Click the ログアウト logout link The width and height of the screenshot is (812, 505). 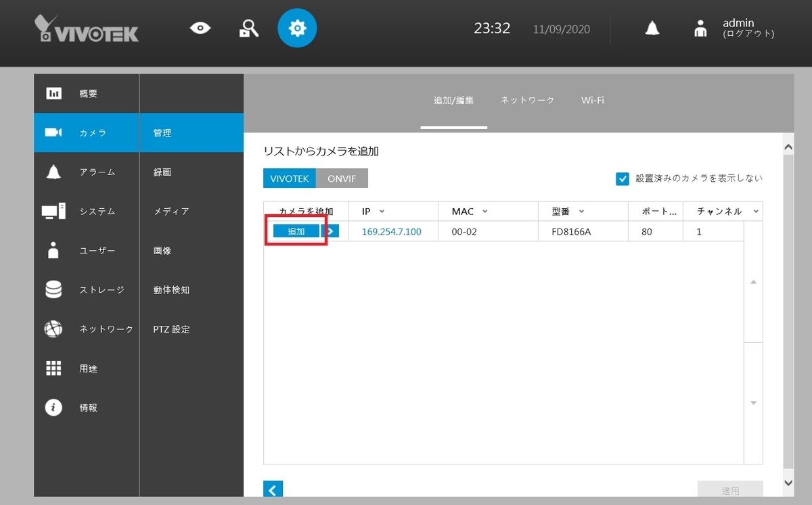[x=748, y=34]
